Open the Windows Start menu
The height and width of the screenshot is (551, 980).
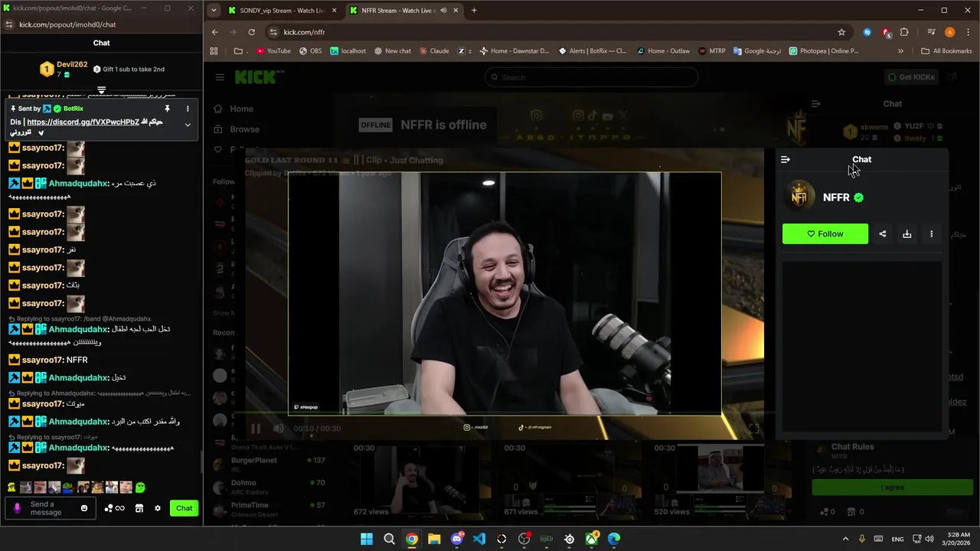367,539
